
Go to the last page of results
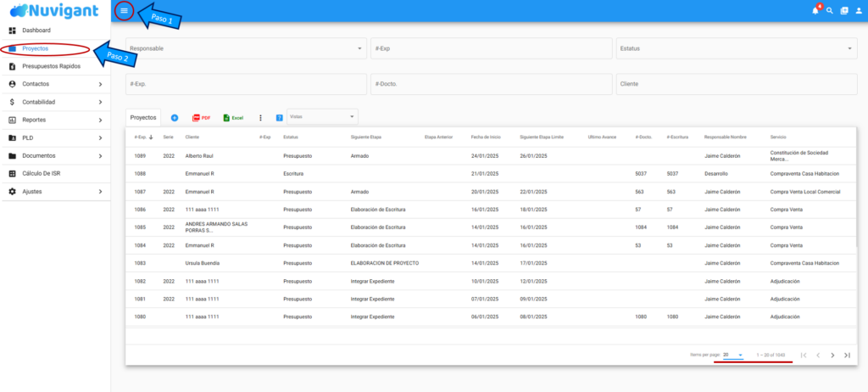tap(847, 355)
